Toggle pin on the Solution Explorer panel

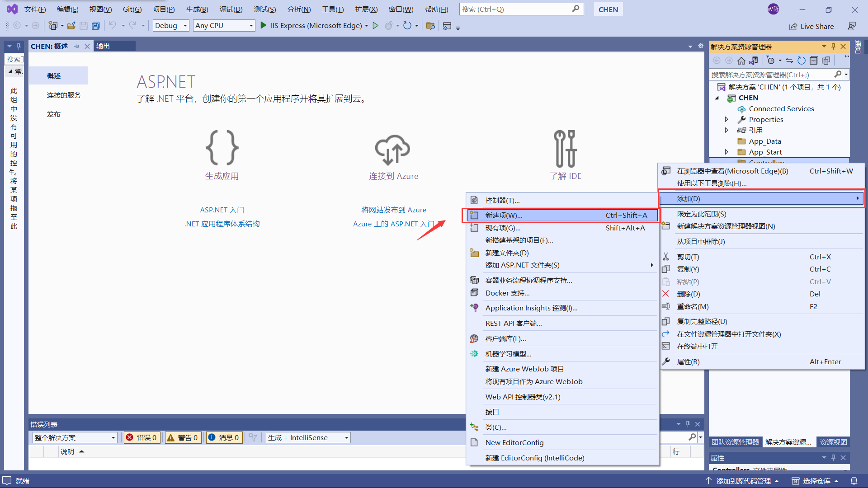point(833,47)
